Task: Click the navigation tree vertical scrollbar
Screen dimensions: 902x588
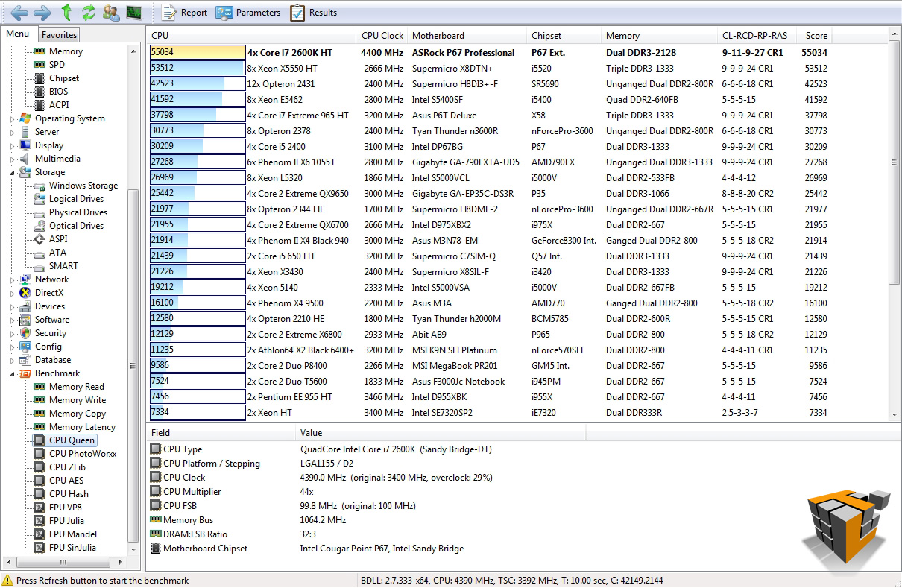Action: [x=133, y=365]
